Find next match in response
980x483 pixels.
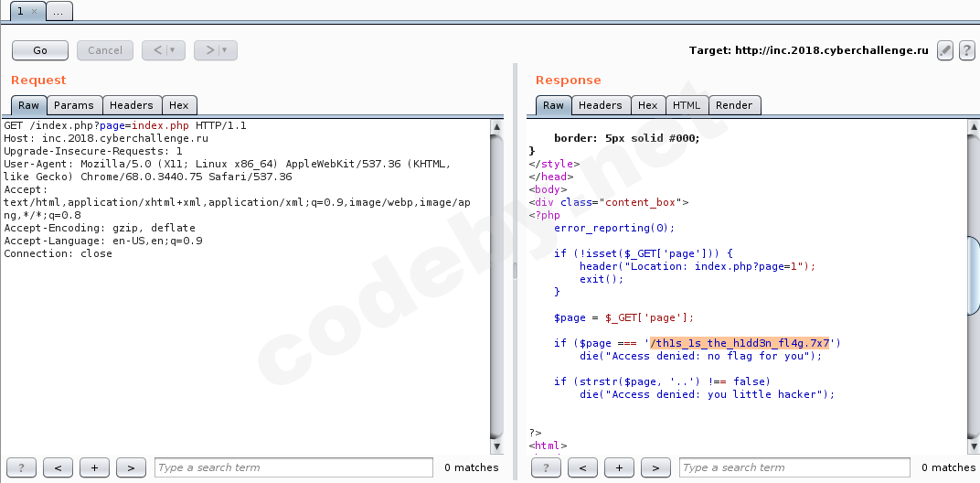[x=655, y=467]
